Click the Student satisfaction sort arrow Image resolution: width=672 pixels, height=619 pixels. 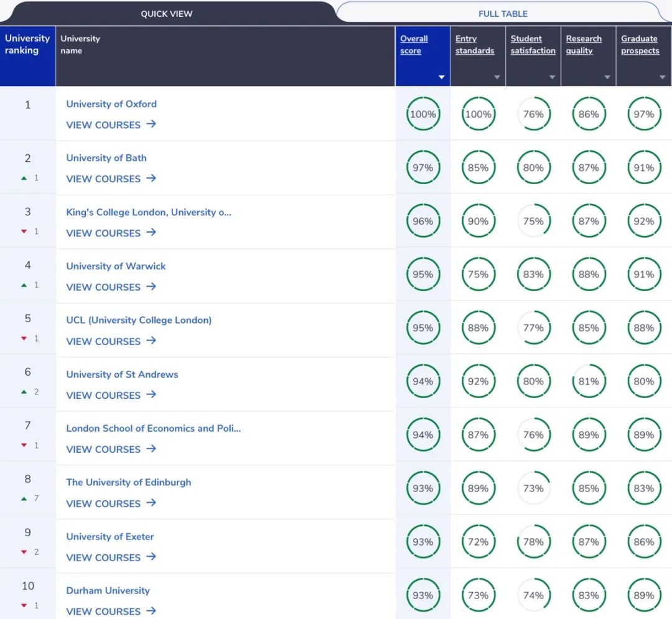(x=552, y=78)
